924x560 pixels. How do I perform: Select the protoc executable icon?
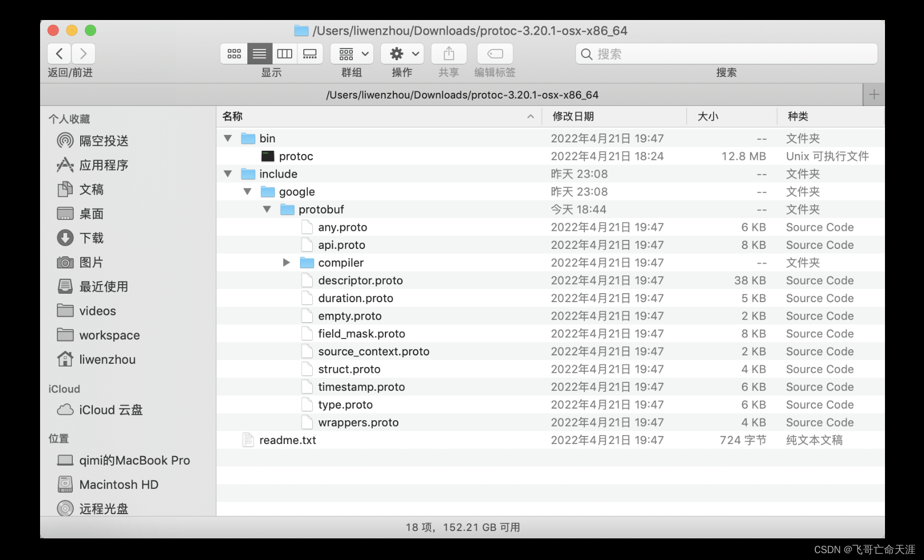[x=268, y=156]
